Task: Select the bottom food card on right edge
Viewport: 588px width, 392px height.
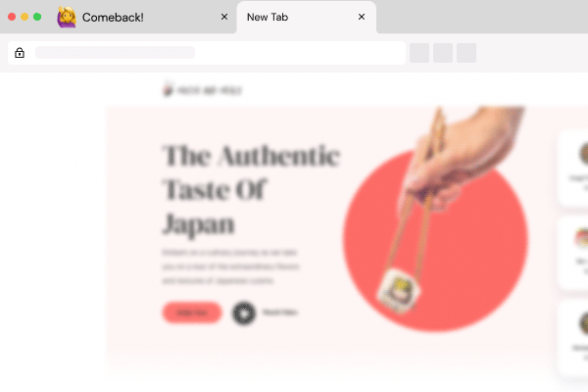Action: coord(573,338)
